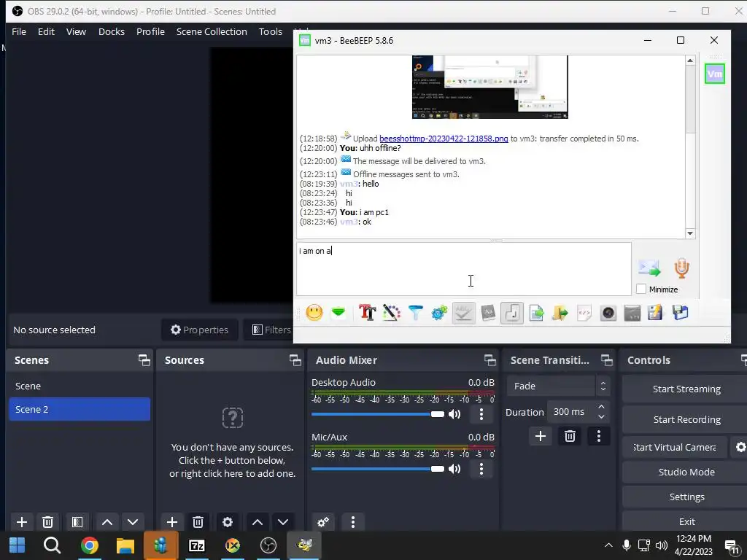
Task: Click the green envelope icon beside emoticons
Action: tap(338, 313)
